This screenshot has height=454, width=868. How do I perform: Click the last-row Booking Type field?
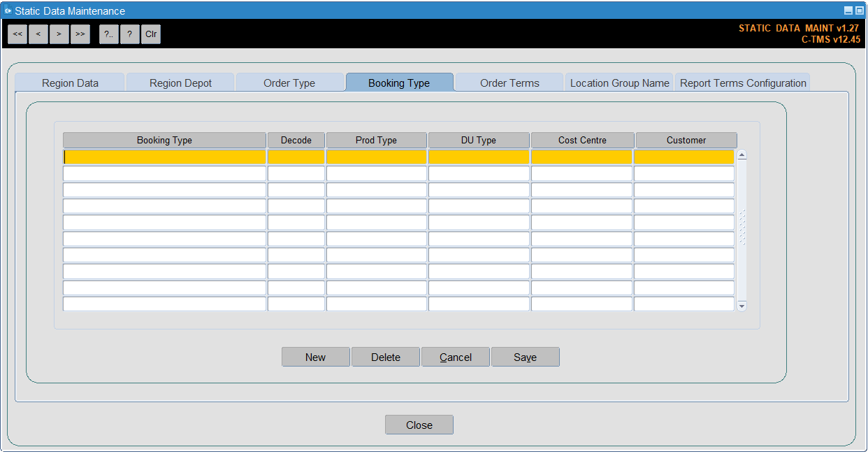pyautogui.click(x=164, y=304)
